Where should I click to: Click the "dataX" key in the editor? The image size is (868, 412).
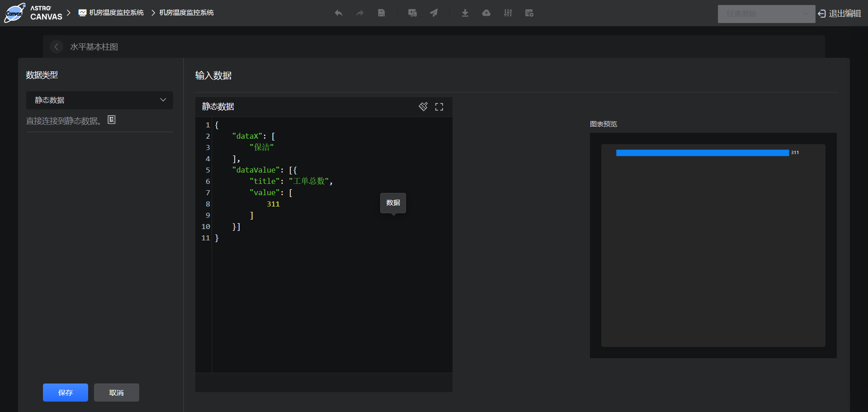(x=247, y=136)
